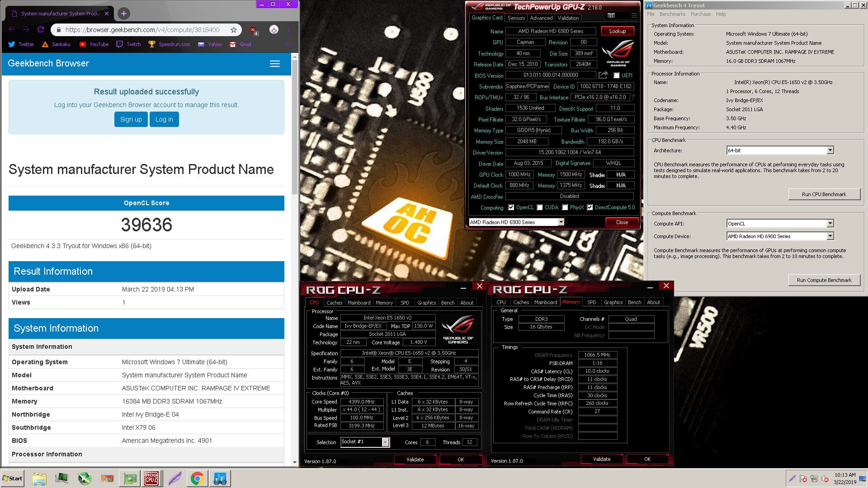Open the Compute API OpenCL dropdown

[x=780, y=224]
